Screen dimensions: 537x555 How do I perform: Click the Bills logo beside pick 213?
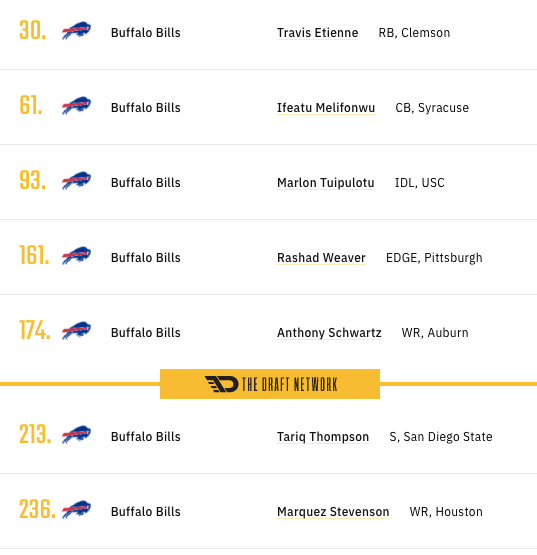(76, 435)
